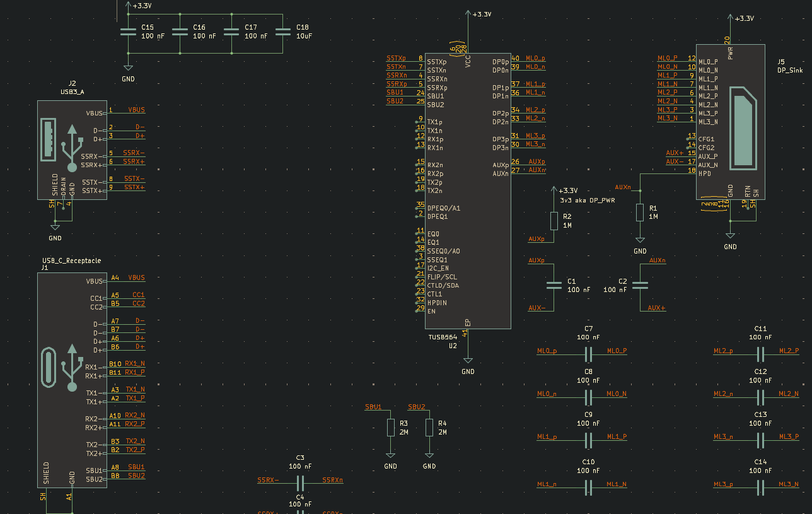Viewport: 812px width, 514px height.
Task: Click the TUSB564 value text
Action: coord(442,337)
